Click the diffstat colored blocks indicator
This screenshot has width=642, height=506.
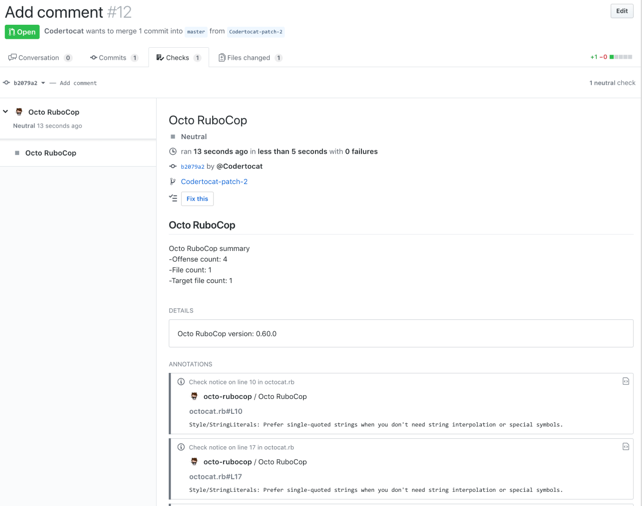(621, 58)
